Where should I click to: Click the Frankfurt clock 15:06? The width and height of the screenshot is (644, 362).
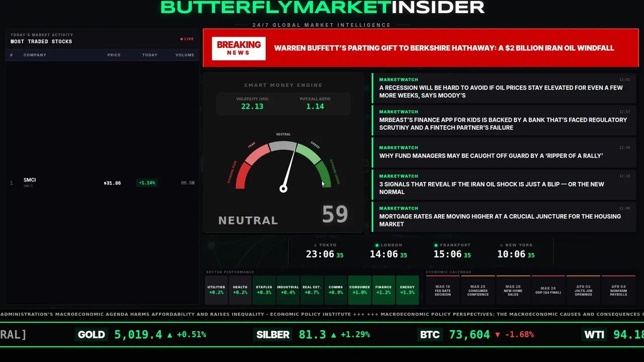point(447,254)
